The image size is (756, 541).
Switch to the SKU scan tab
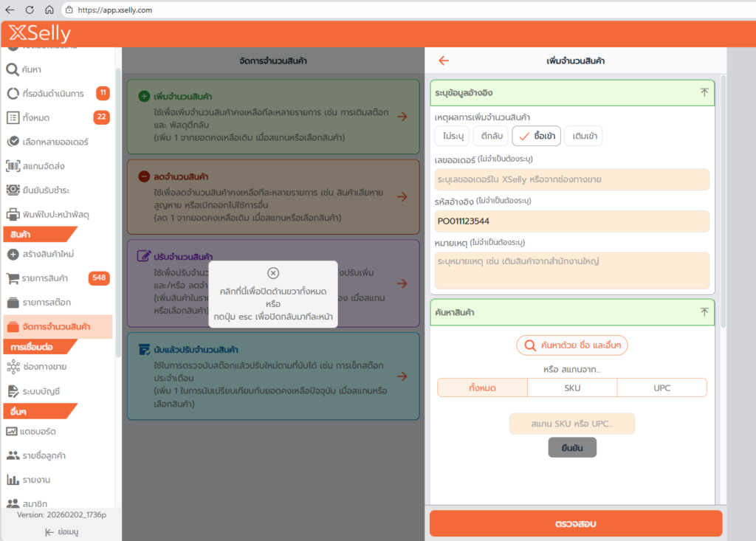[572, 387]
